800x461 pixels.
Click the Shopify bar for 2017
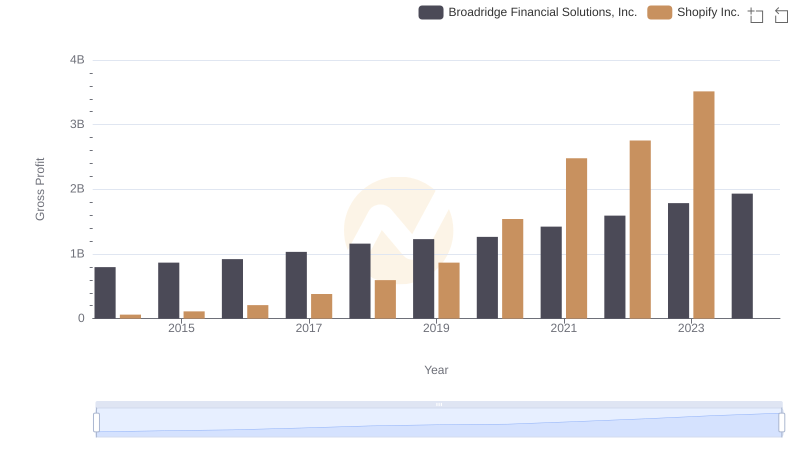click(x=321, y=306)
